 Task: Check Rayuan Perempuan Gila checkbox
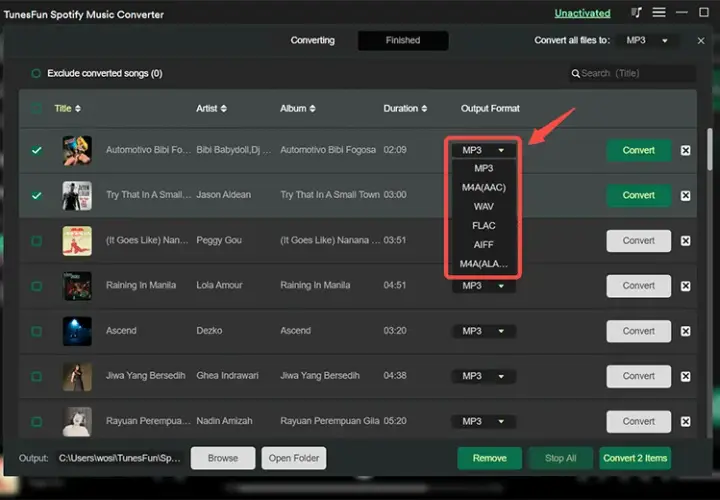pyautogui.click(x=36, y=421)
